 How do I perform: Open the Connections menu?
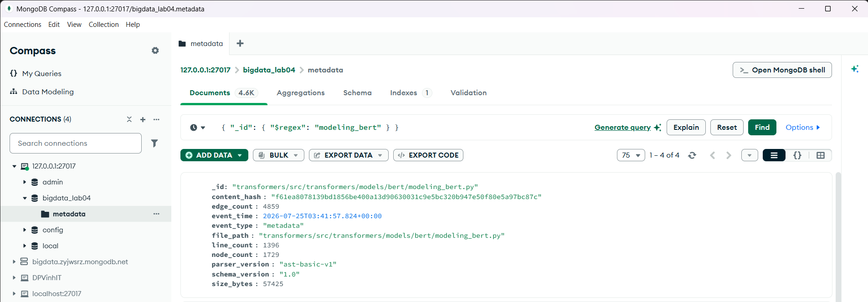click(x=22, y=25)
